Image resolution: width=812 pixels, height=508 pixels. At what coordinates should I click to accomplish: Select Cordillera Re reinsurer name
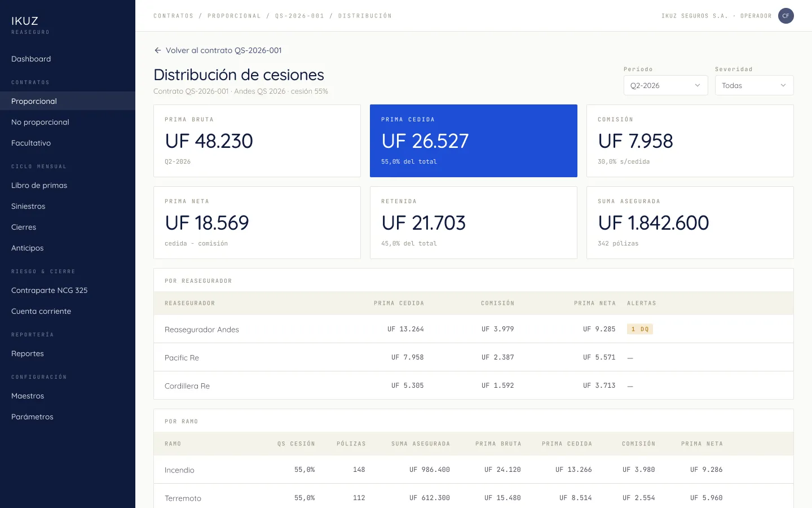tap(187, 386)
